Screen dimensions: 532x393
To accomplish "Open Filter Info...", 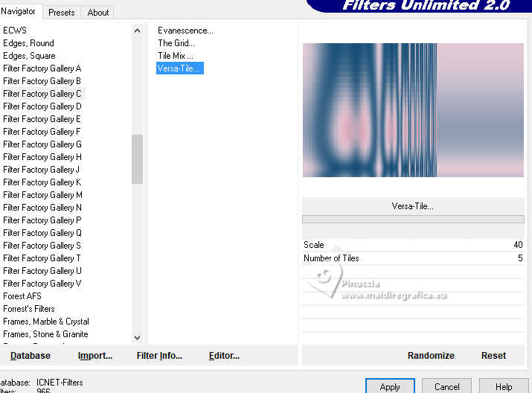I will (x=159, y=356).
